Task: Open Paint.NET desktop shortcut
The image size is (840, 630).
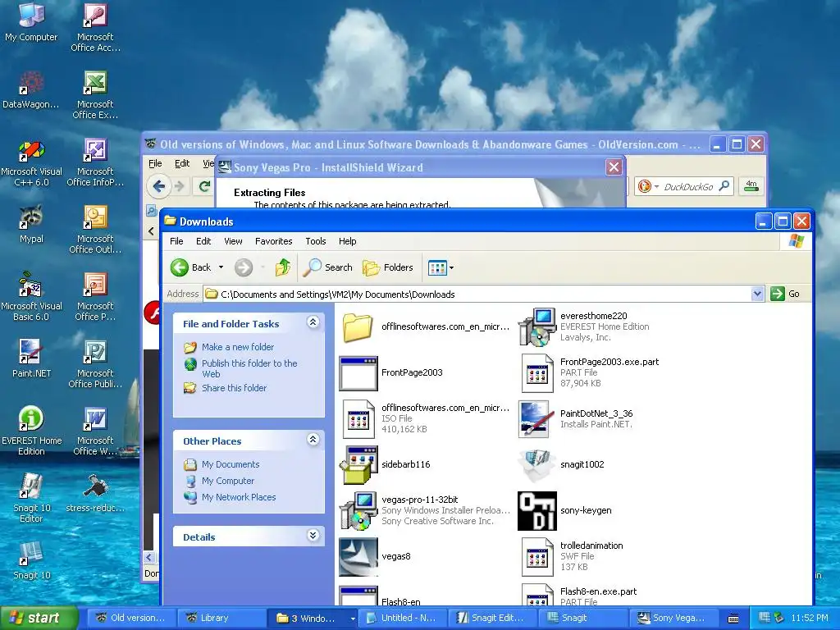Action: click(31, 358)
